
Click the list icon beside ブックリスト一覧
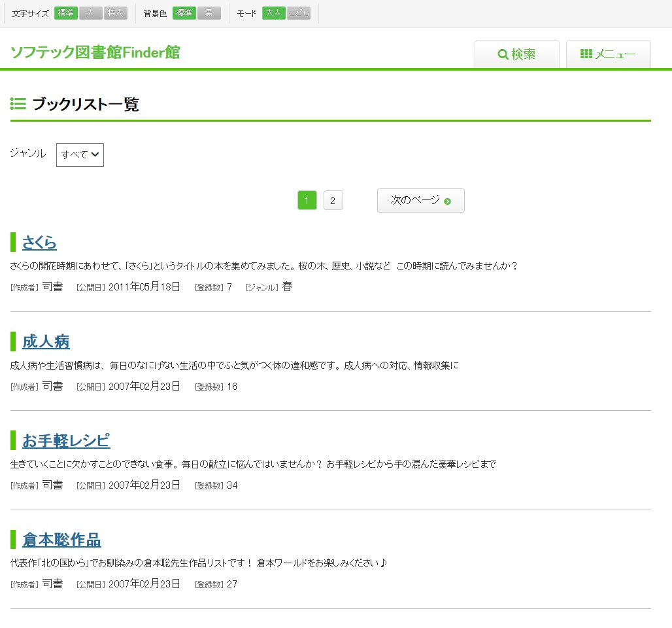[18, 104]
